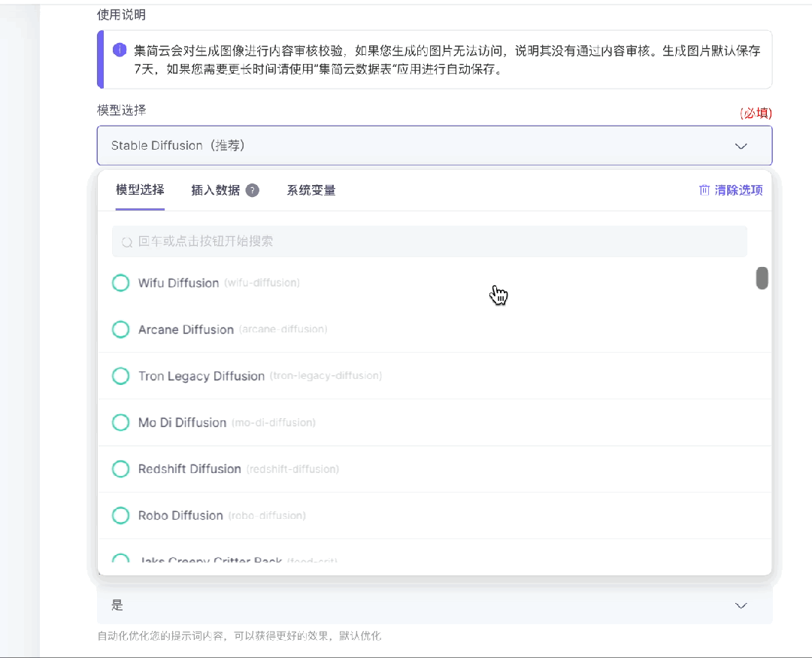Click the Wifu Diffusion label text
The height and width of the screenshot is (658, 812).
tap(179, 283)
